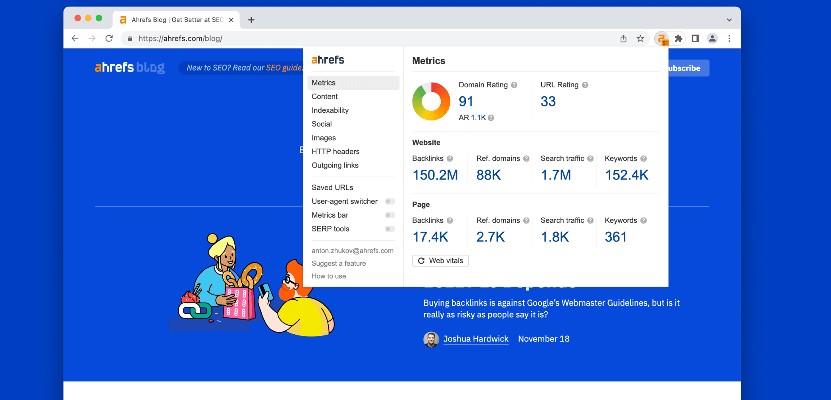Open the HTTP headers section

(335, 152)
